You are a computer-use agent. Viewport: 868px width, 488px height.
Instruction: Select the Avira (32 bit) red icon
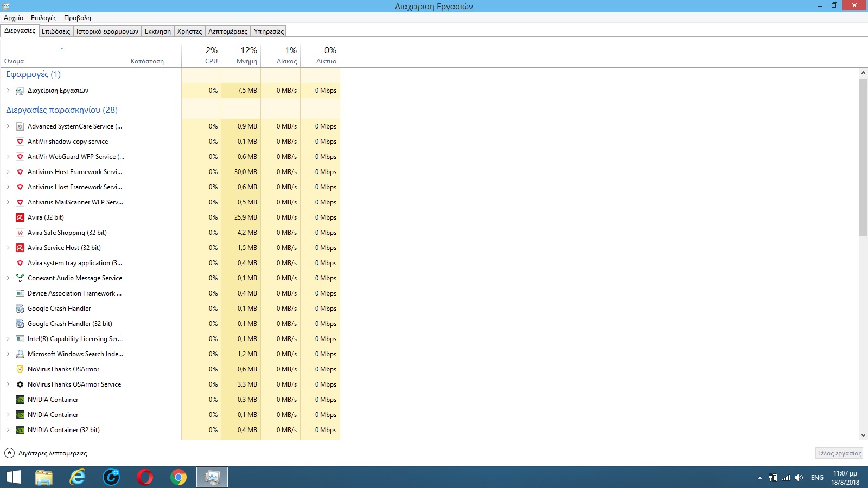point(20,217)
